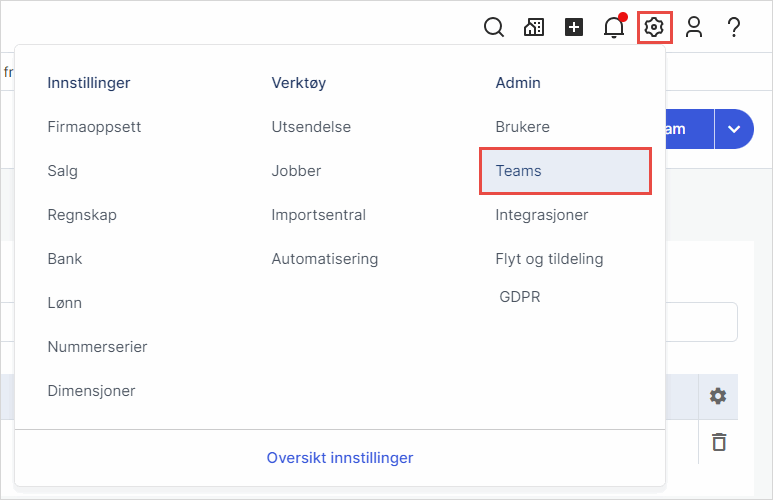Click the plus quick-create icon
773x500 pixels.
click(574, 28)
